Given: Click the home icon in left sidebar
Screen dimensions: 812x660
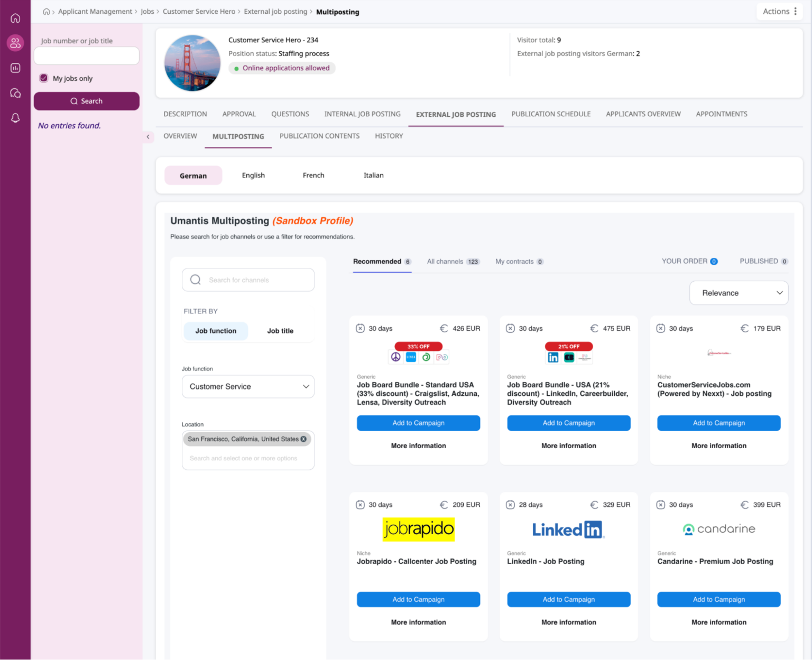Looking at the screenshot, I should pos(15,18).
